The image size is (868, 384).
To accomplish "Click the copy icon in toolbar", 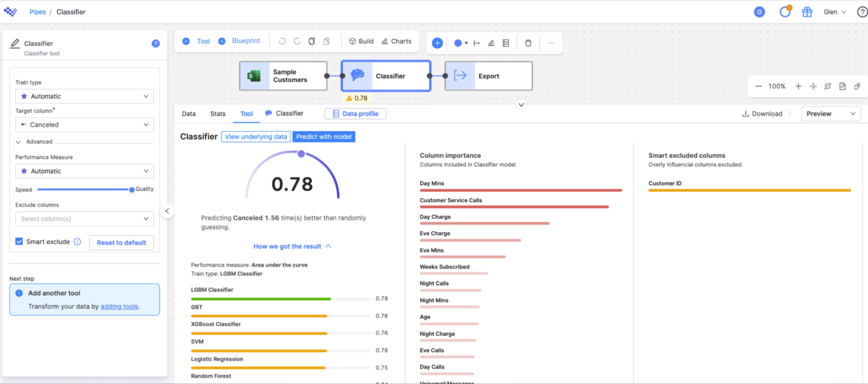I will pyautogui.click(x=312, y=41).
